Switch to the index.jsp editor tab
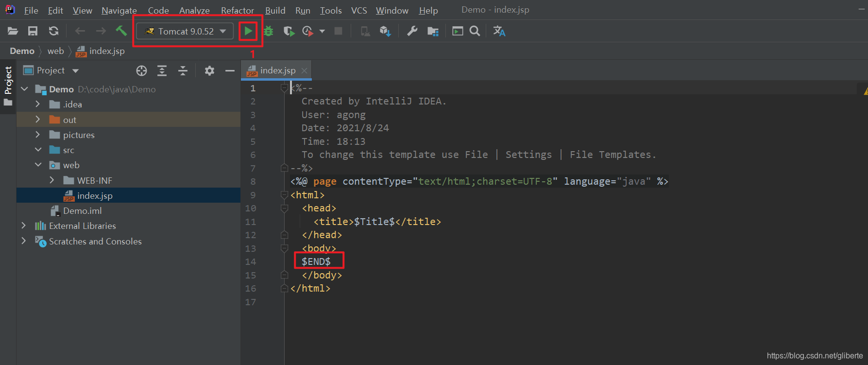 point(277,70)
